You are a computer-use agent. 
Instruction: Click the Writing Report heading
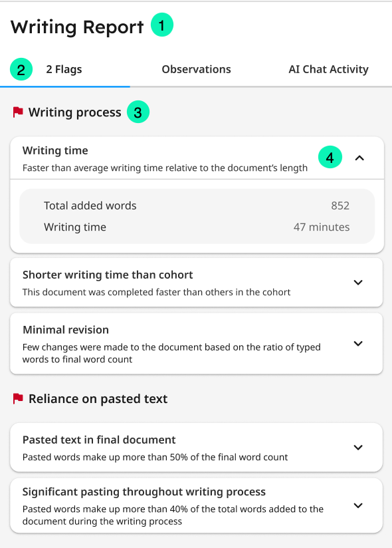(x=77, y=27)
